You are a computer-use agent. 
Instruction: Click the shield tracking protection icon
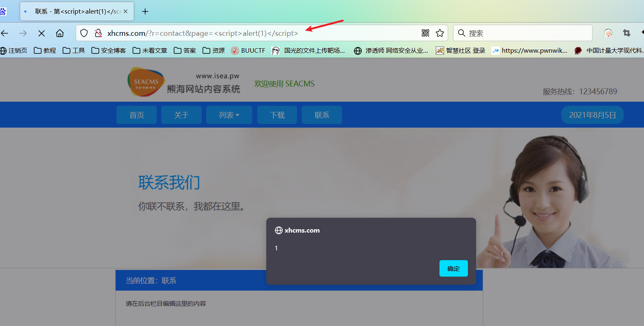84,33
